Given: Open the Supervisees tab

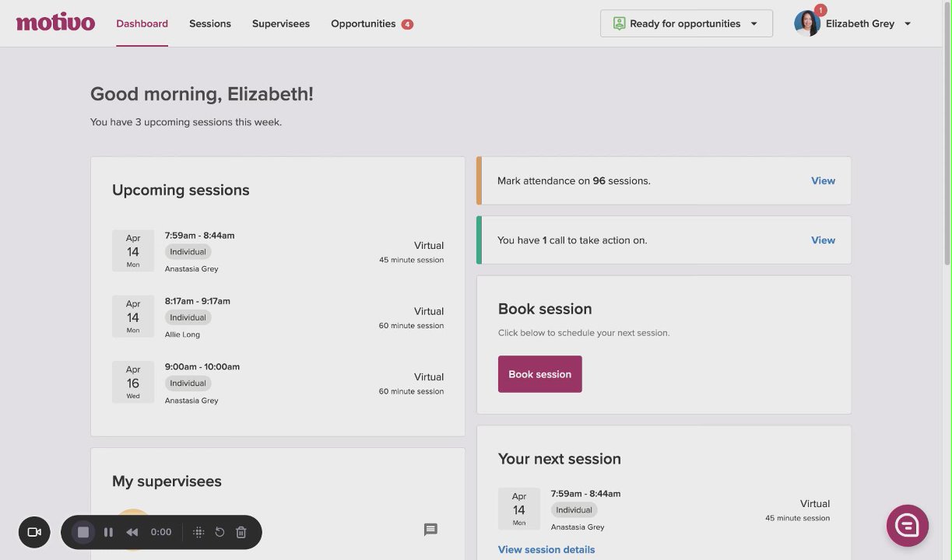Looking at the screenshot, I should click(x=281, y=23).
